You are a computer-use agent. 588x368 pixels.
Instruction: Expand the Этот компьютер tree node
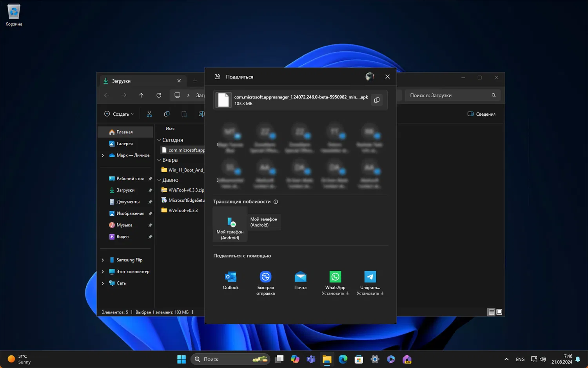[103, 271]
